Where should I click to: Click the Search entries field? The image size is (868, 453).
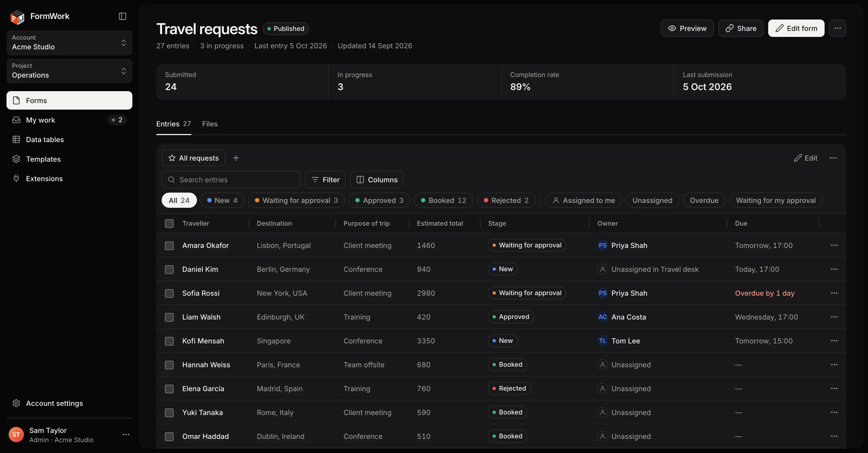tap(231, 180)
